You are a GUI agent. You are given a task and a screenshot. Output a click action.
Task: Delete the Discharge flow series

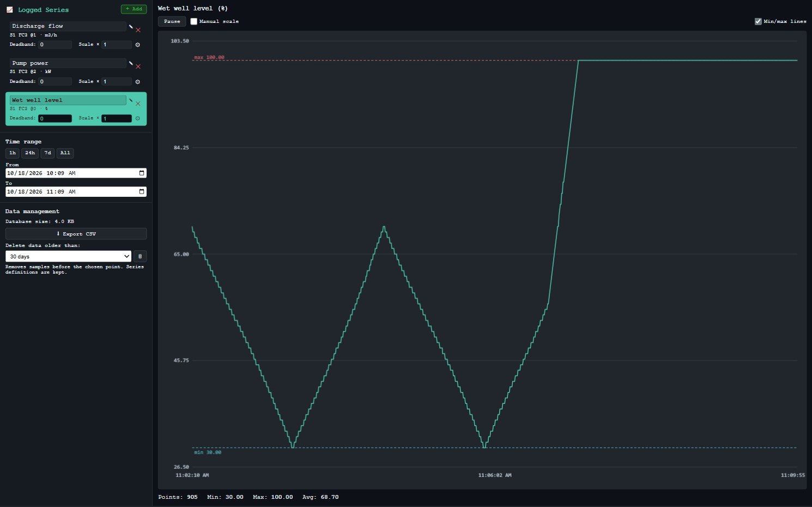pyautogui.click(x=138, y=30)
